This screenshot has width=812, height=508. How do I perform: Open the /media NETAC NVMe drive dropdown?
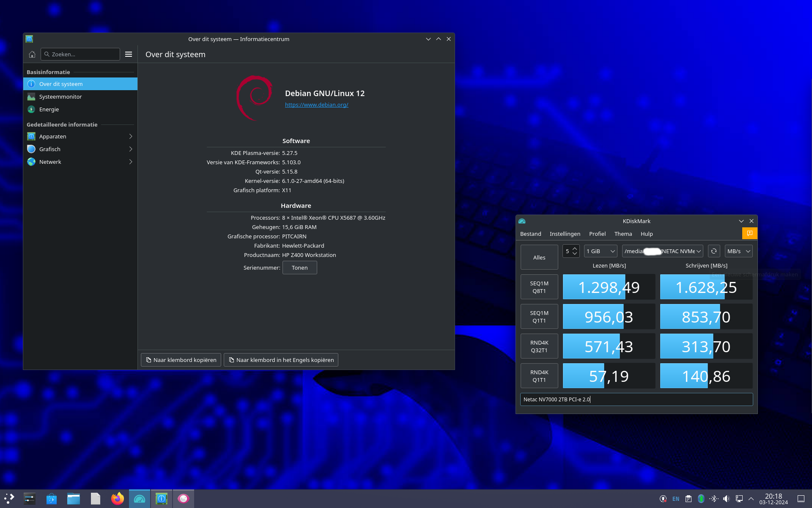(x=662, y=251)
